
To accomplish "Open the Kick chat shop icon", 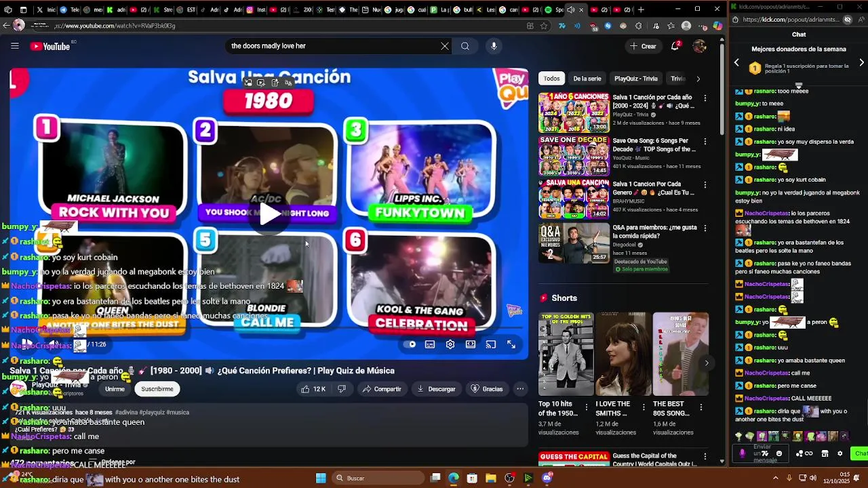I will pos(825,453).
